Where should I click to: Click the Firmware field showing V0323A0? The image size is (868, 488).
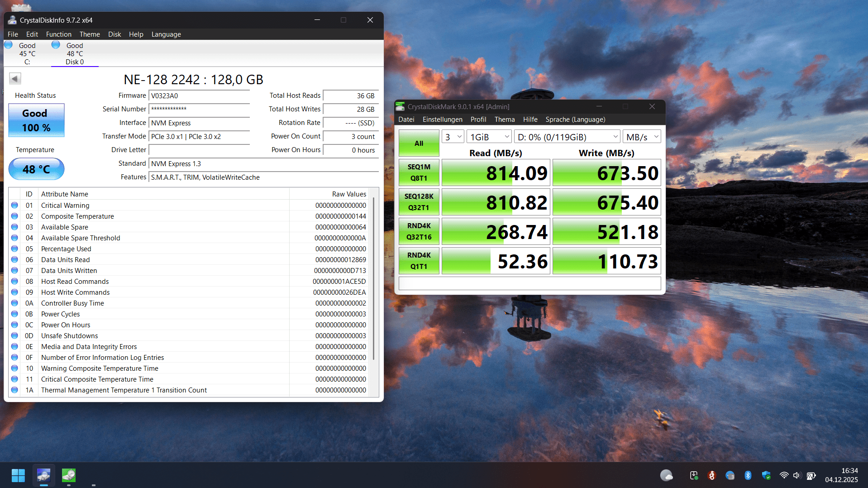click(x=199, y=96)
